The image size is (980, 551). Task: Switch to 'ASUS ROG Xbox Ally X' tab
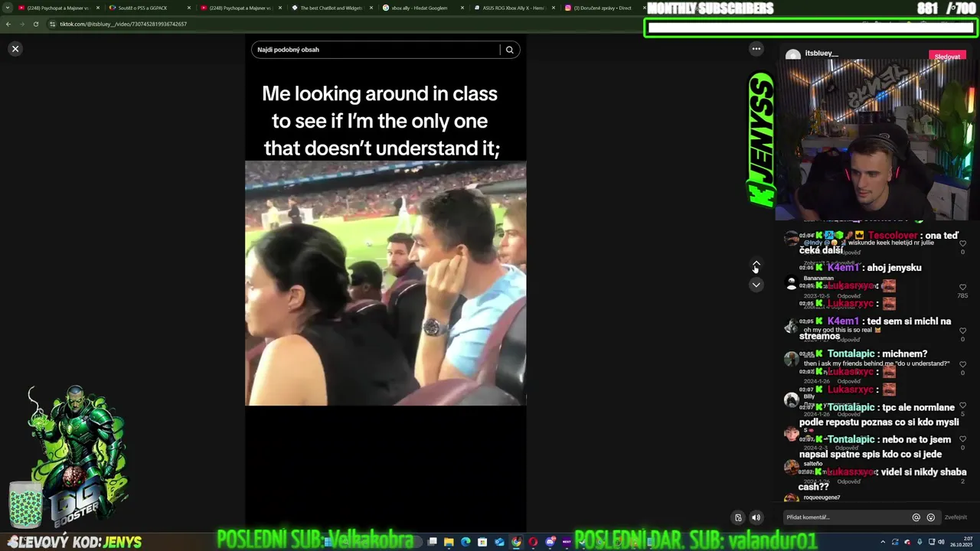514,8
